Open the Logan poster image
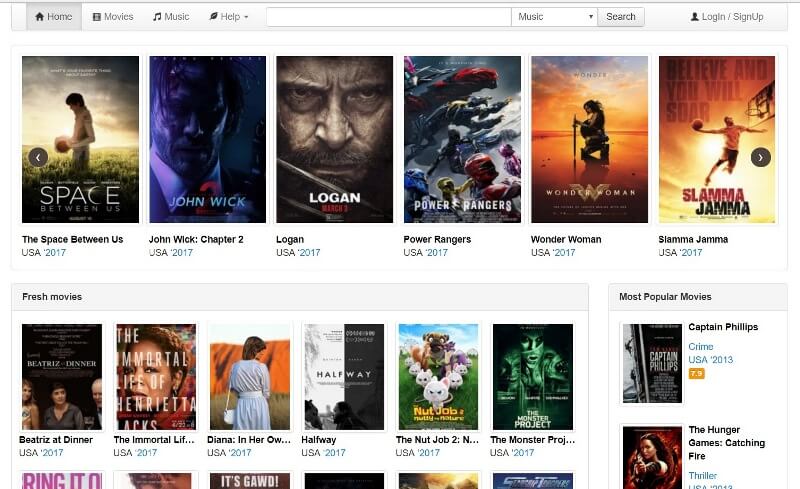 click(x=335, y=139)
